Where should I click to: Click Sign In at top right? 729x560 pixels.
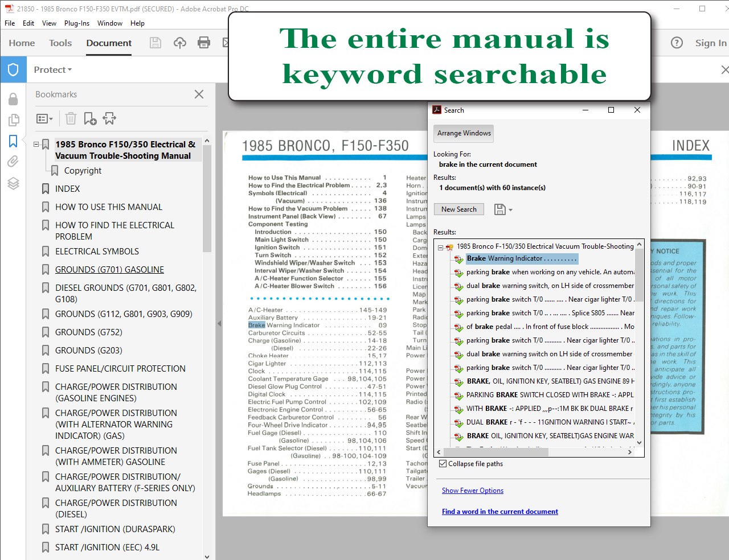[x=711, y=43]
